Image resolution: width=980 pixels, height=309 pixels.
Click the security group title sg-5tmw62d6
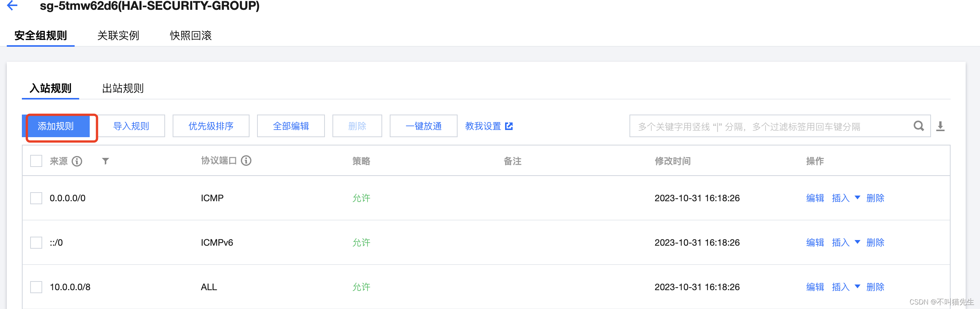point(150,6)
